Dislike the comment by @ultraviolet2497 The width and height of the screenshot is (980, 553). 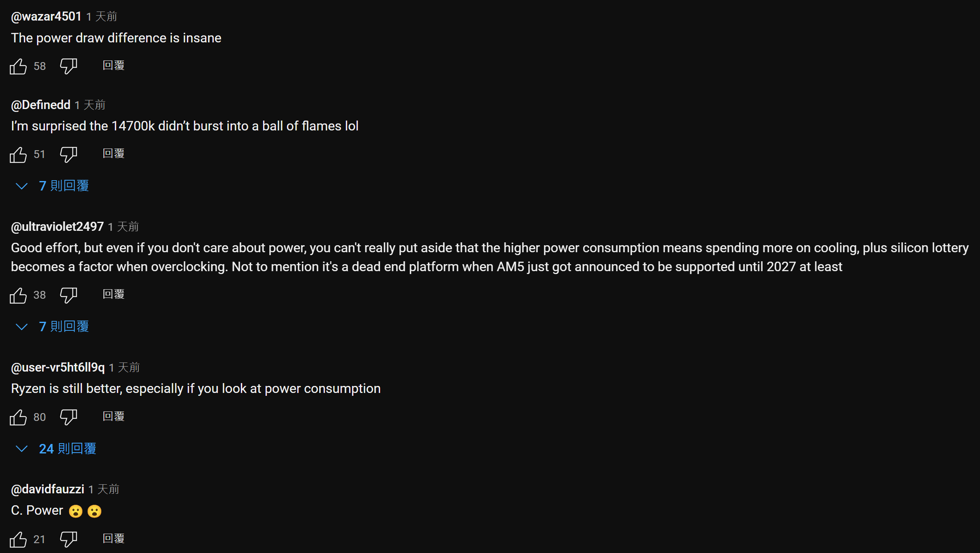point(68,295)
